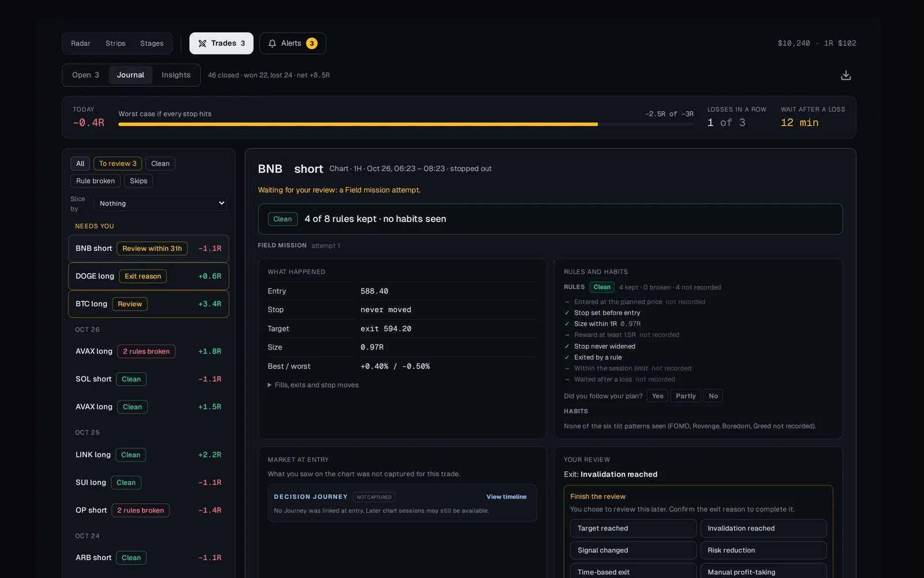This screenshot has height=578, width=924.
Task: Toggle the Rule broken filter
Action: (95, 181)
